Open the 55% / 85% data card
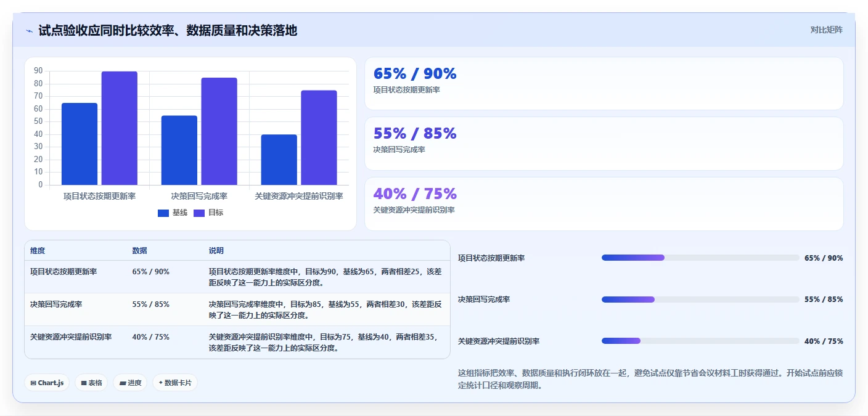 coord(604,144)
